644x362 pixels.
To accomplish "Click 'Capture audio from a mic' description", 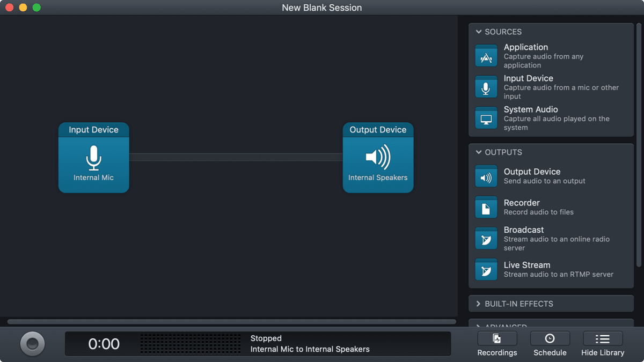I will (x=561, y=92).
